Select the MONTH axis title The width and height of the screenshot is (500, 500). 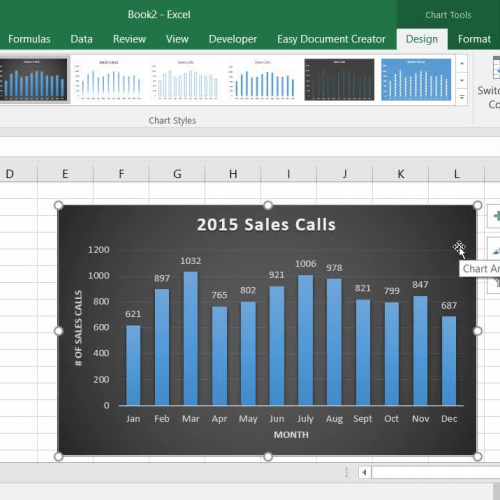tap(291, 435)
